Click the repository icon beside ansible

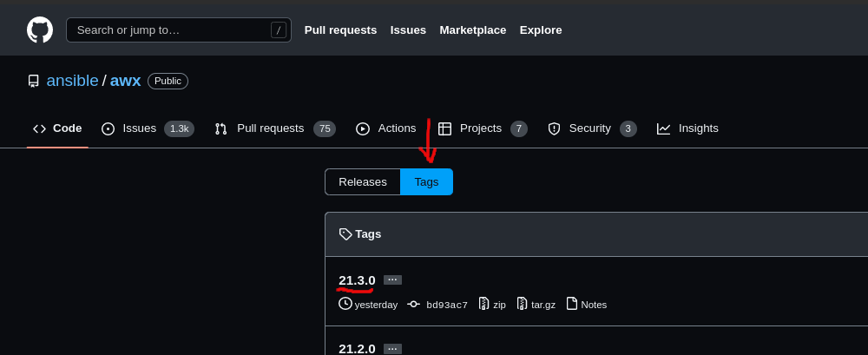click(x=33, y=81)
